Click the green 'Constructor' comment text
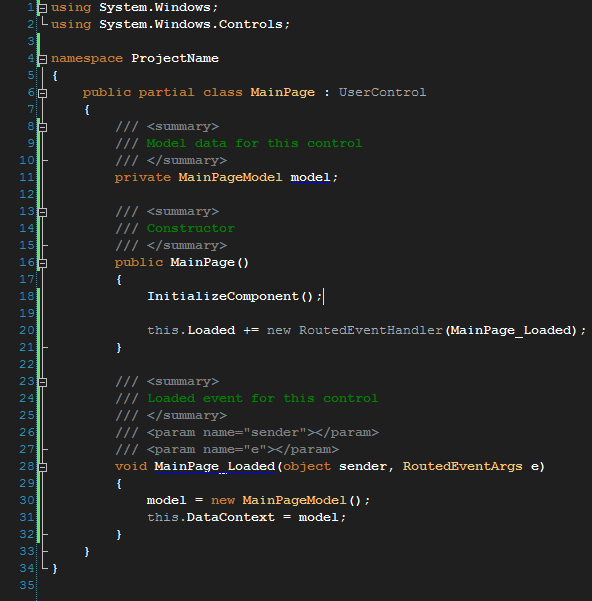Viewport: 592px width, 601px height. (x=190, y=228)
